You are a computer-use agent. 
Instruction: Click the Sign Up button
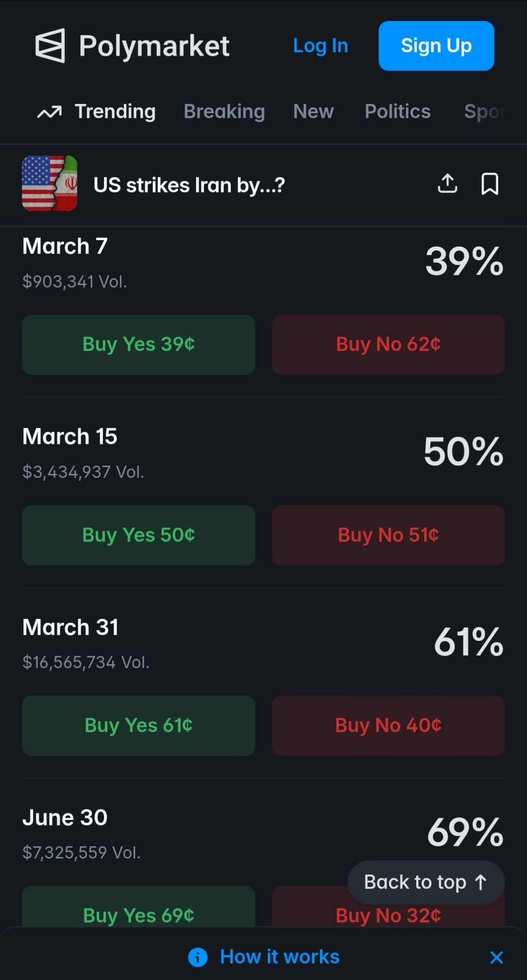[436, 46]
